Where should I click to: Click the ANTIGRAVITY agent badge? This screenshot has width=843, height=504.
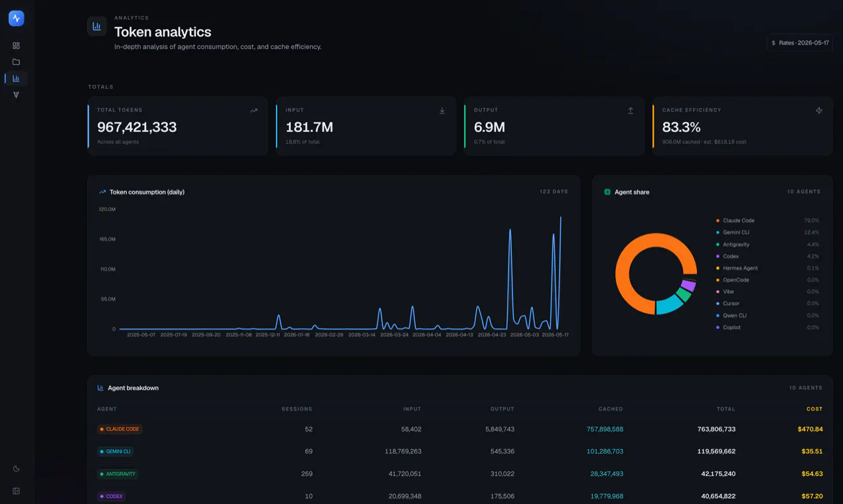tap(117, 474)
